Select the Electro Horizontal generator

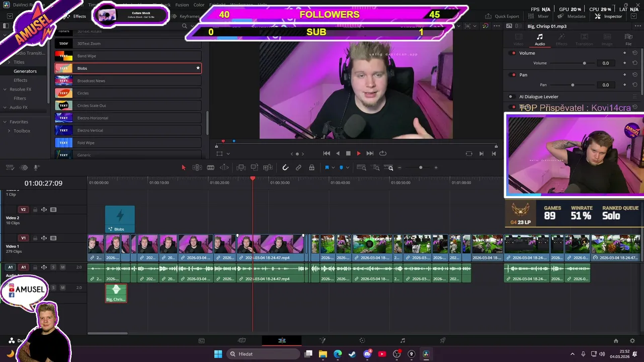(x=128, y=118)
